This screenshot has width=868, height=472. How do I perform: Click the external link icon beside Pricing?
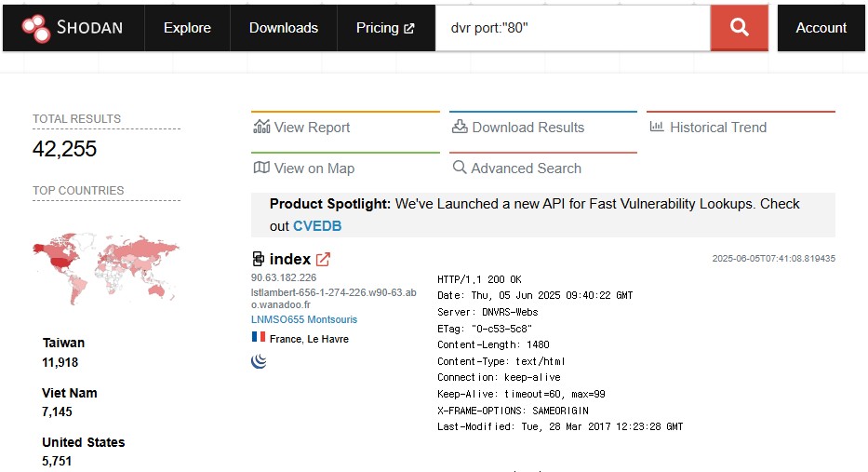(x=409, y=28)
